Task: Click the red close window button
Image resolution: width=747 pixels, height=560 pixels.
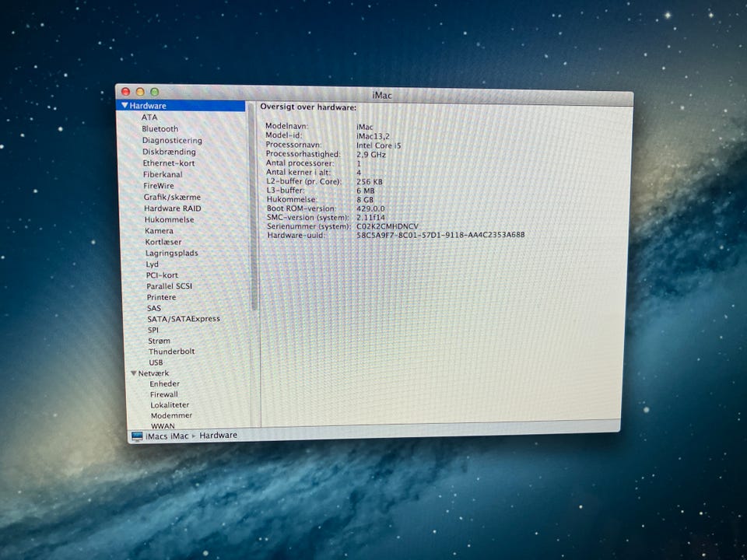Action: coord(126,92)
